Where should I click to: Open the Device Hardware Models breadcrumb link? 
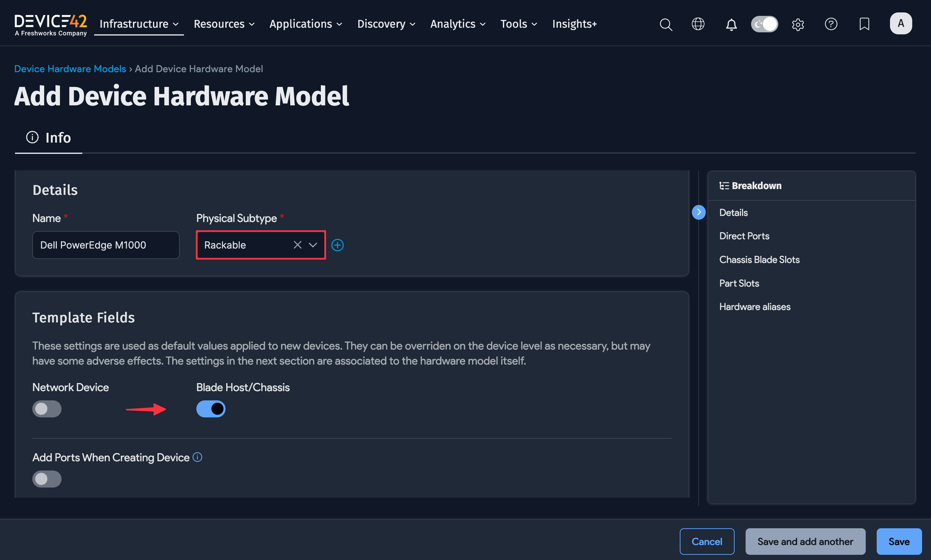tap(70, 69)
